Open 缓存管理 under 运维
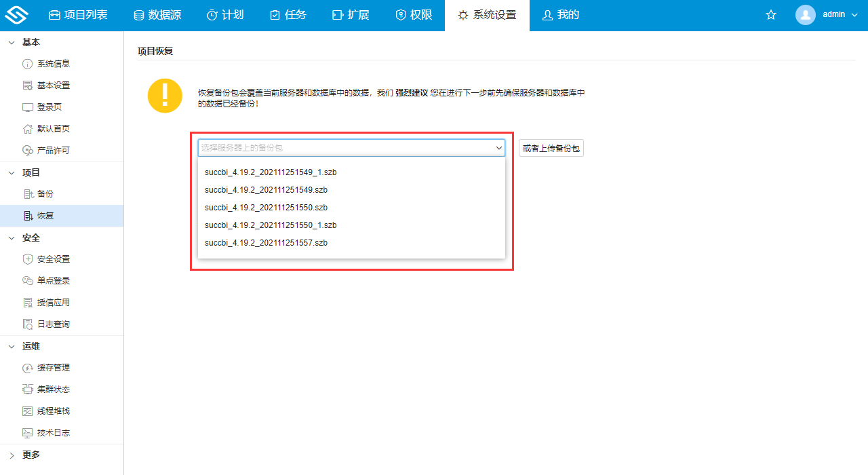This screenshot has height=475, width=868. click(x=53, y=368)
